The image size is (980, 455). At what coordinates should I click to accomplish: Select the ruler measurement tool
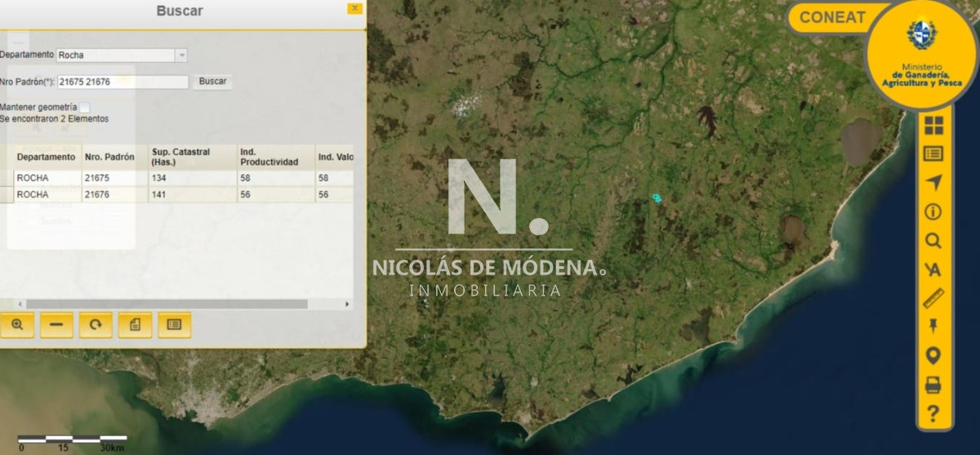(x=933, y=298)
